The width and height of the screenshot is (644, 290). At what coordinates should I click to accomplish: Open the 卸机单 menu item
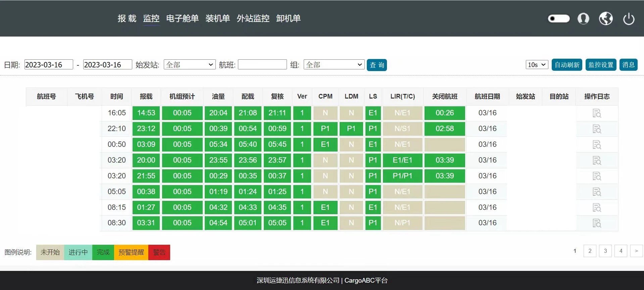tap(288, 18)
